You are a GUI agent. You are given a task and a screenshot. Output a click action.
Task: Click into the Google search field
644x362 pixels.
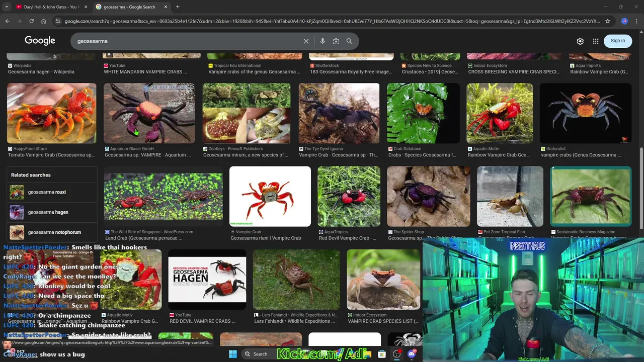[186, 41]
